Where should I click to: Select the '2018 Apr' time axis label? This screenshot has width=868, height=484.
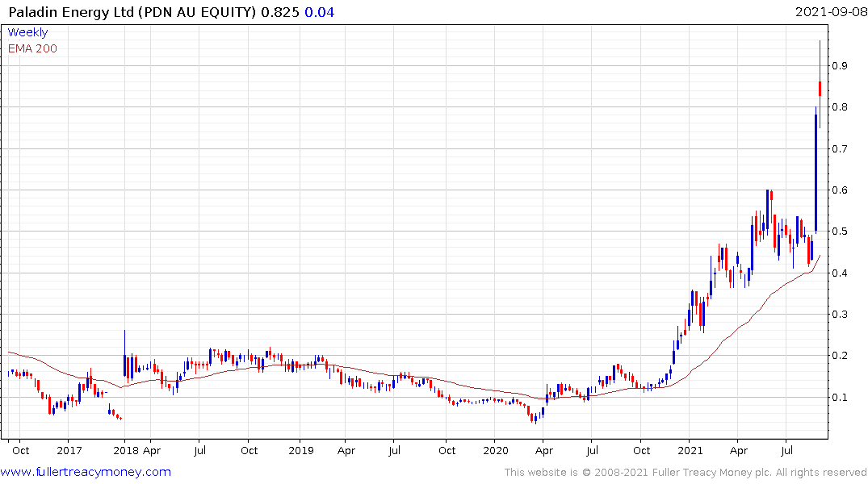(136, 450)
